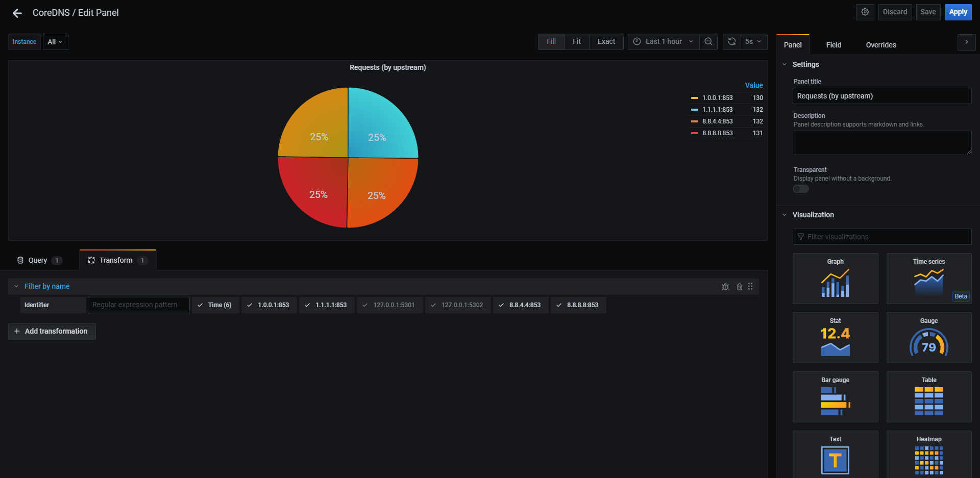Select the Time series visualization
This screenshot has width=980, height=478.
(929, 279)
